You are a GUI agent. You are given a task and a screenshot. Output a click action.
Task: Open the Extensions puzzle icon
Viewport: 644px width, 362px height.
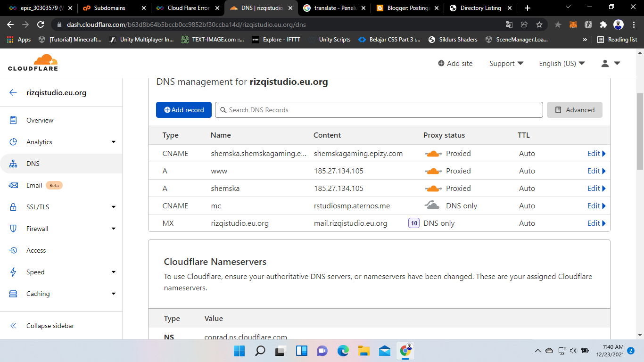603,25
